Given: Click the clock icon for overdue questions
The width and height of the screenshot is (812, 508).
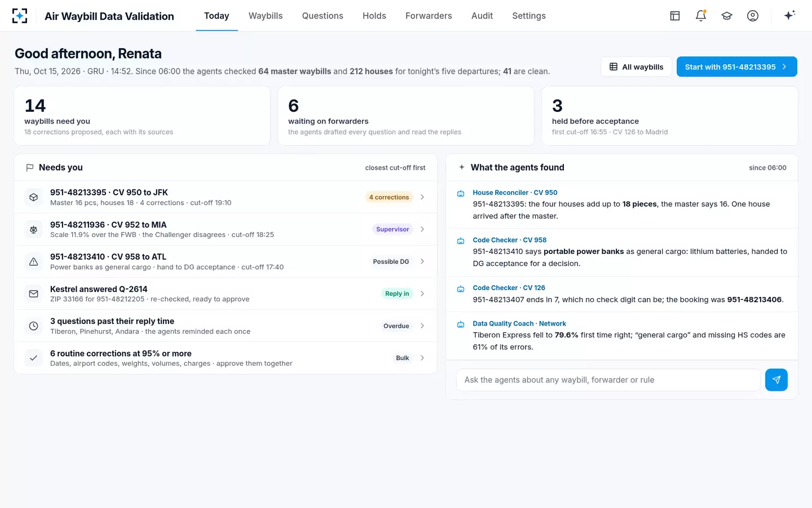Looking at the screenshot, I should (34, 326).
